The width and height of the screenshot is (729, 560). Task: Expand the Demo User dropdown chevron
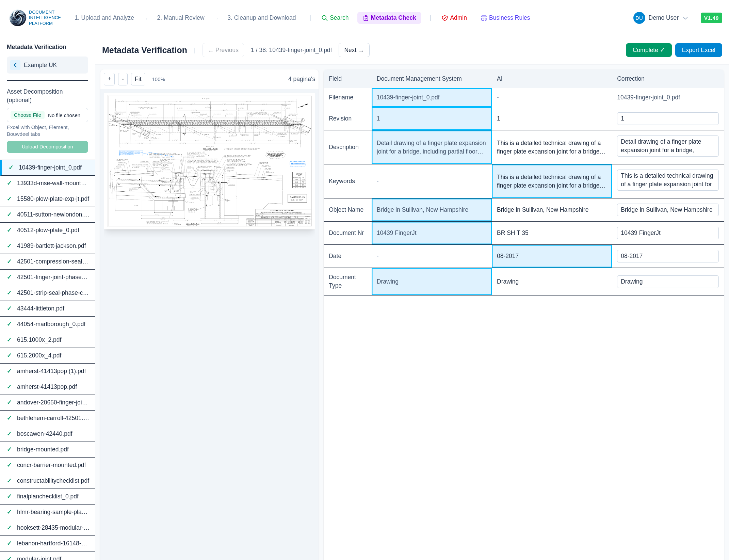click(x=685, y=18)
